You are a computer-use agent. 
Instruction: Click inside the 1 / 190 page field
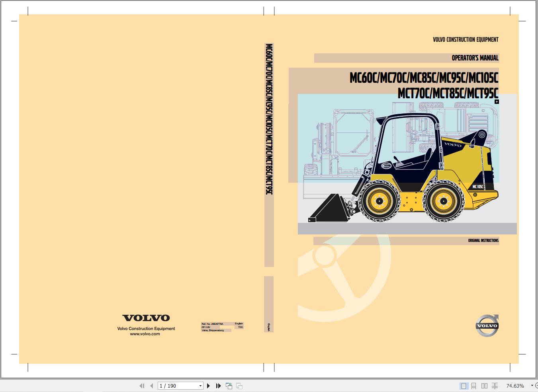click(x=175, y=386)
